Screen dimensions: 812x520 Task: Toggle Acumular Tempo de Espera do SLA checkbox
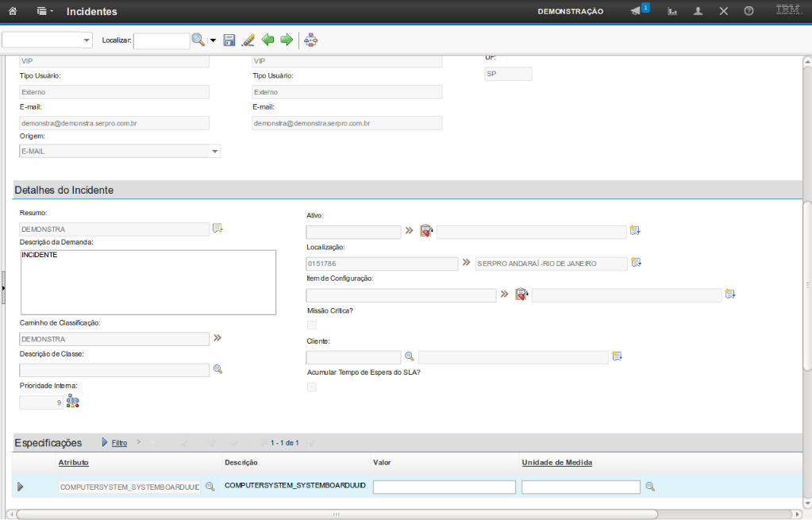[311, 387]
